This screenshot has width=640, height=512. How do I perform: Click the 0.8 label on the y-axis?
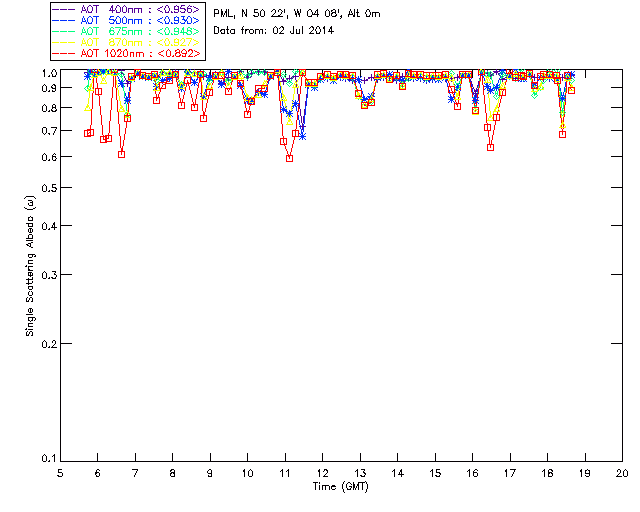point(49,108)
